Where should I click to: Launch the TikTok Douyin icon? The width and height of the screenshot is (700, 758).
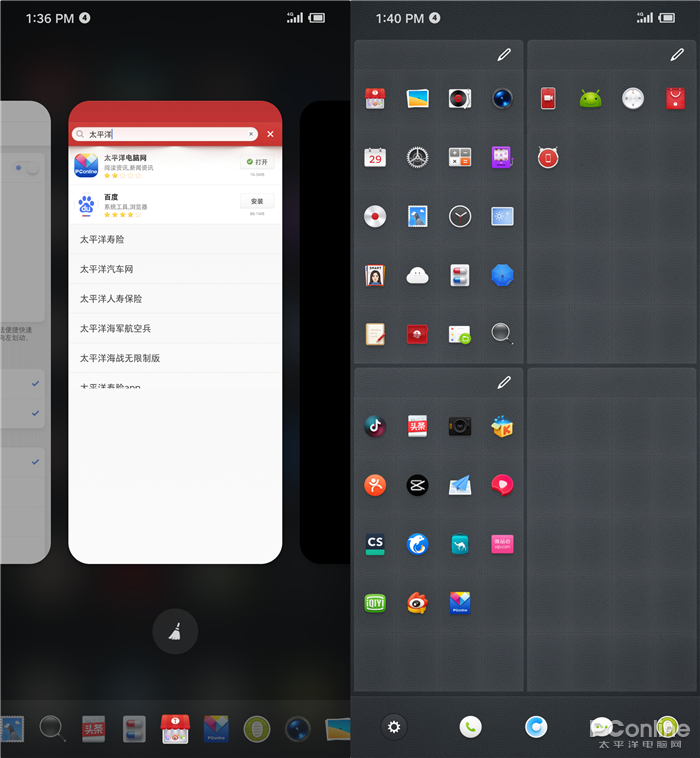coord(375,426)
